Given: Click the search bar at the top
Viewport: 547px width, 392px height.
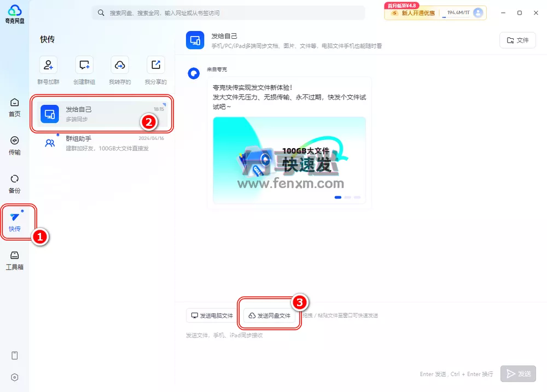Looking at the screenshot, I should click(230, 12).
